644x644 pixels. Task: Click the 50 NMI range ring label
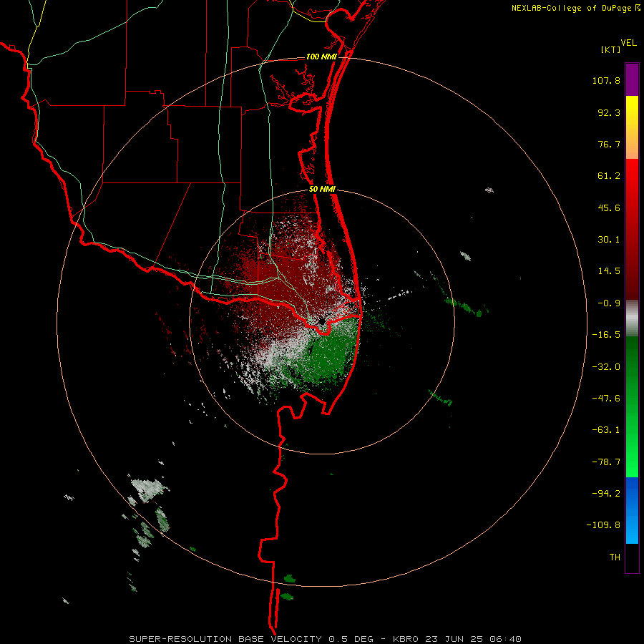click(x=322, y=190)
